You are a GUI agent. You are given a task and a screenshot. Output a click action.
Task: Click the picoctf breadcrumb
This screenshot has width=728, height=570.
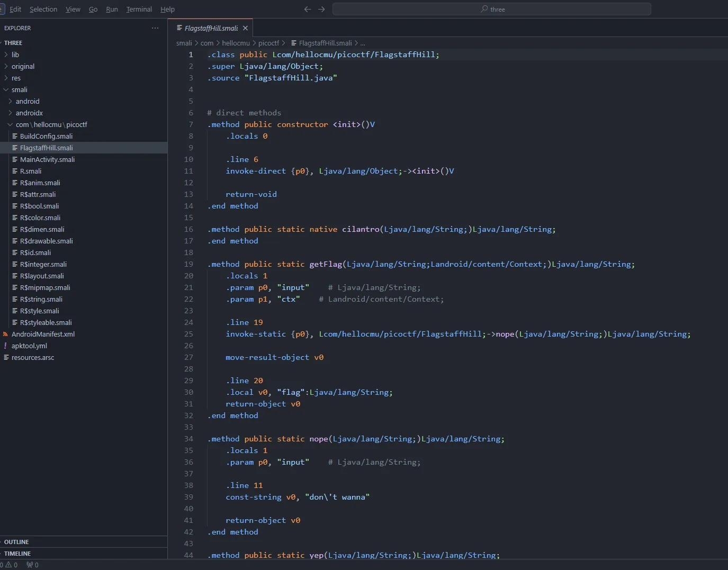point(268,43)
